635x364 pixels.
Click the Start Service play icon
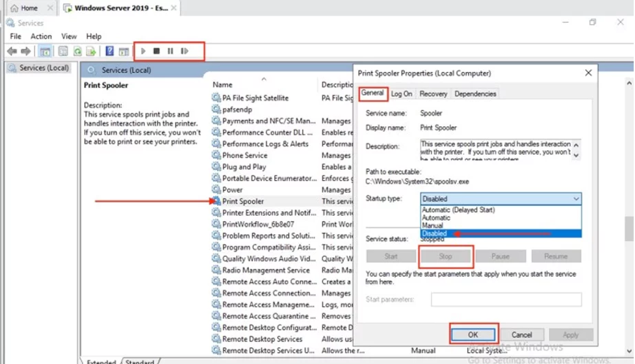pyautogui.click(x=143, y=51)
